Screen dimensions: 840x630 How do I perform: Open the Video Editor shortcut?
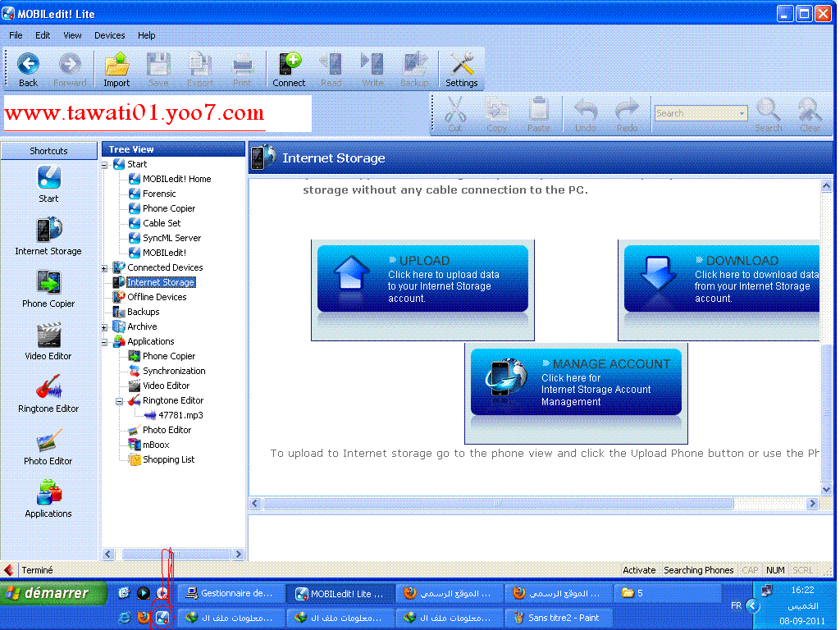coord(48,341)
